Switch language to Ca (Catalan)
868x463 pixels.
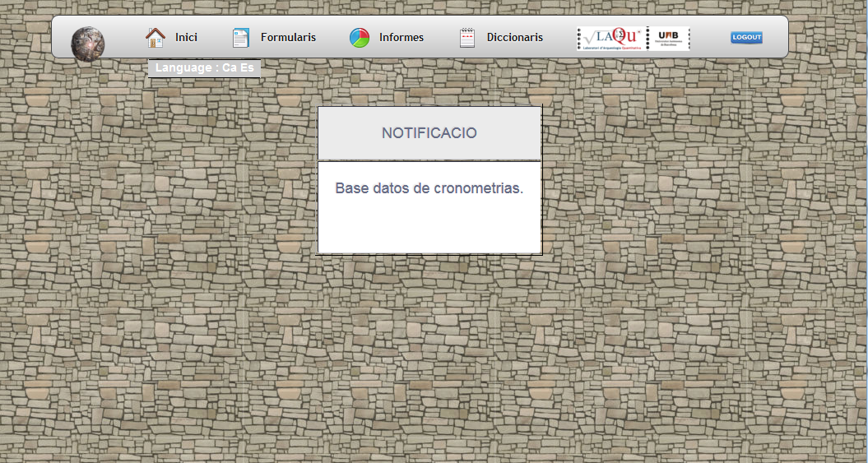tap(230, 67)
